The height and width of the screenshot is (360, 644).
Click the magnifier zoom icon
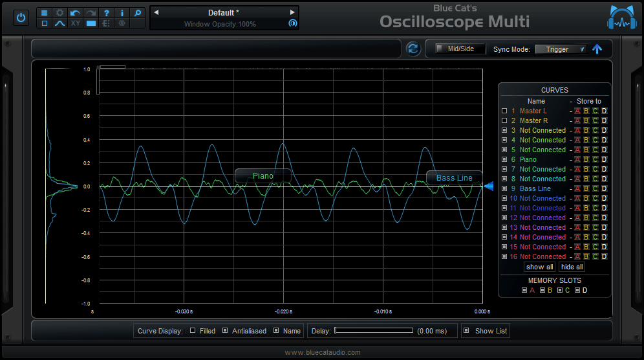click(x=138, y=13)
